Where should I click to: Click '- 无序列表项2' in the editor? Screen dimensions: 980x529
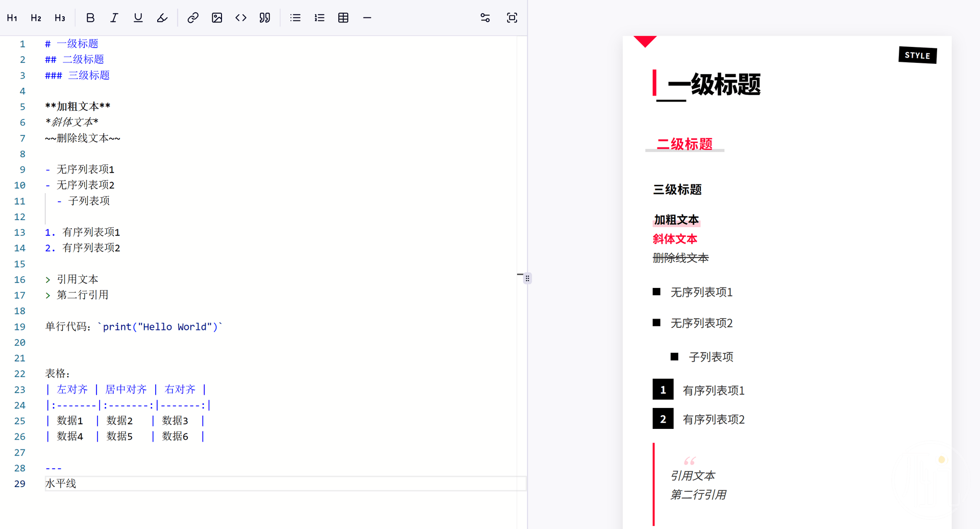click(80, 185)
